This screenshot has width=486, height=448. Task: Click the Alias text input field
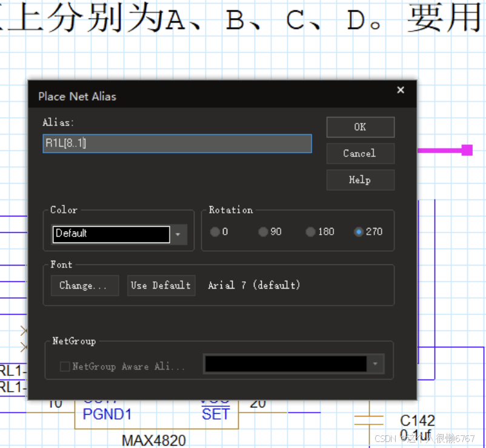[177, 143]
